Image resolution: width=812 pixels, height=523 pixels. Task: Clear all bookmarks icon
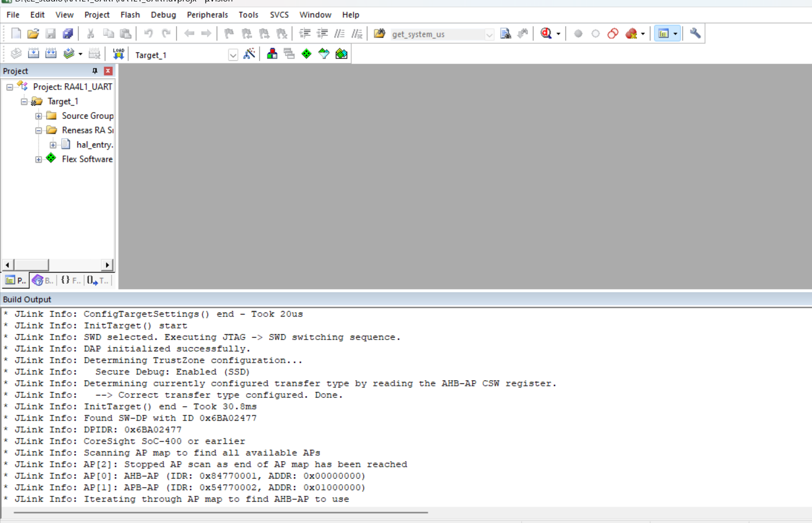pos(282,34)
